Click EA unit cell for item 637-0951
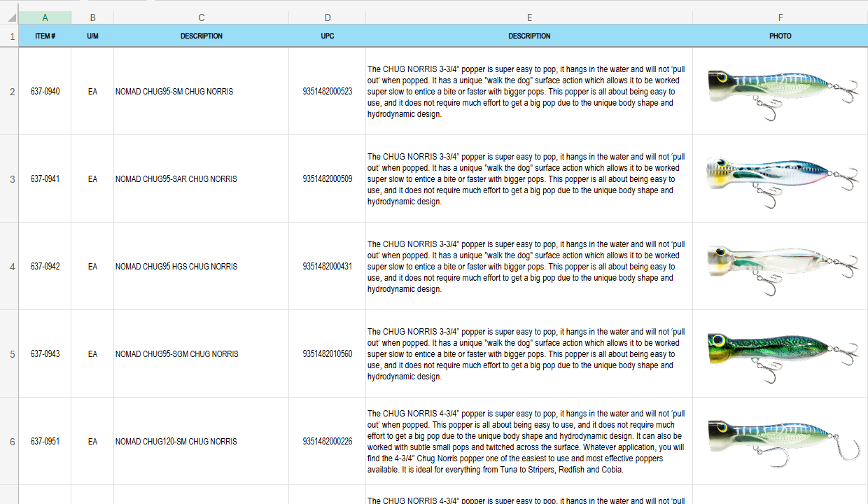The height and width of the screenshot is (504, 868). click(92, 441)
